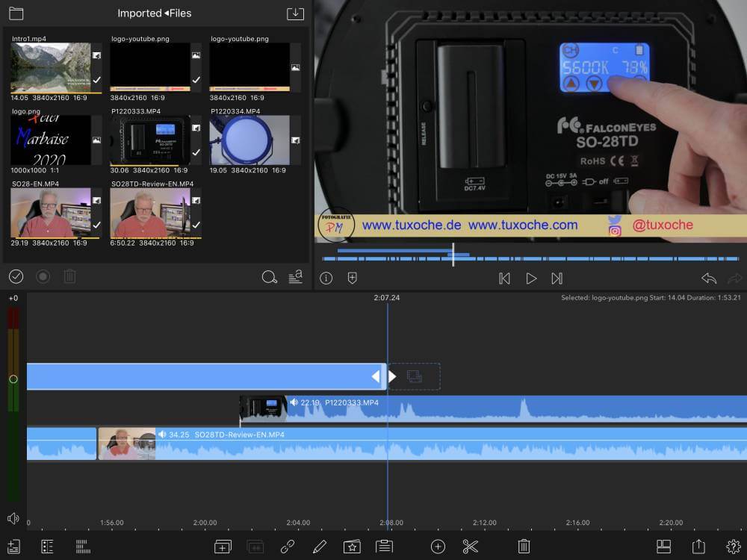This screenshot has width=747, height=560.
Task: Click the grayed transition icon in toolbar
Action: coord(255,547)
